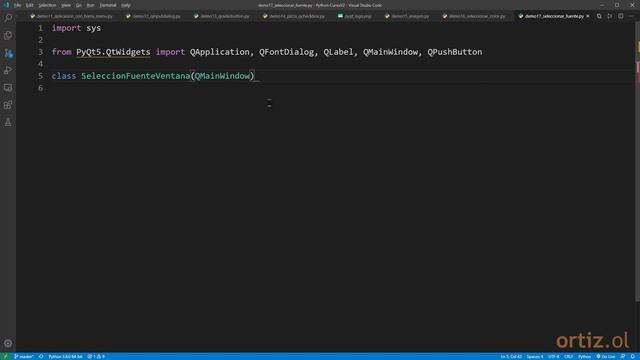640x360 pixels.
Task: Change file encoding UTF-8
Action: (553, 356)
